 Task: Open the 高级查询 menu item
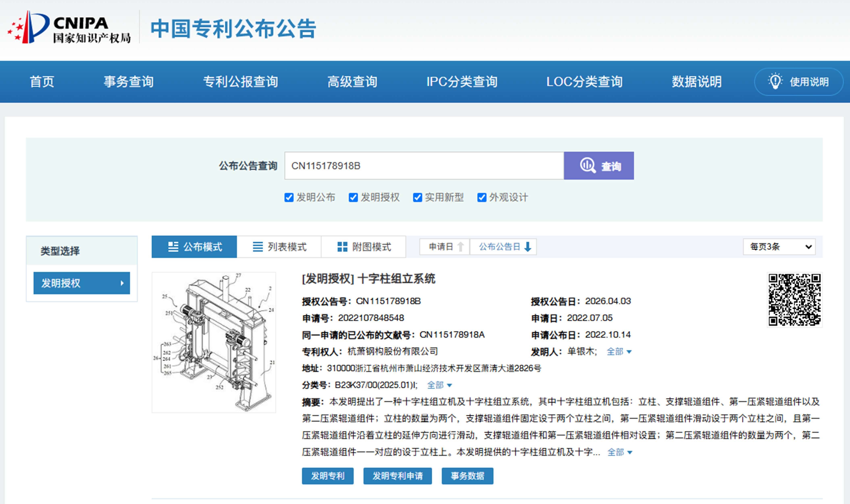click(352, 81)
